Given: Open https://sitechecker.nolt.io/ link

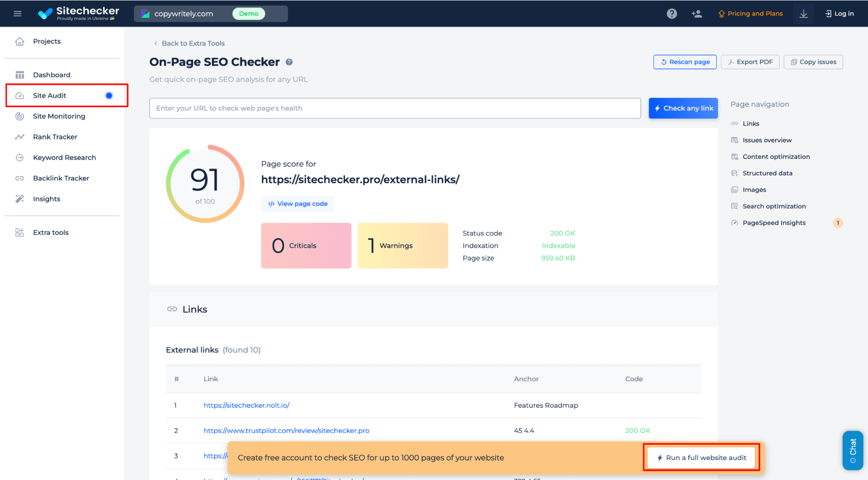Looking at the screenshot, I should click(x=246, y=405).
